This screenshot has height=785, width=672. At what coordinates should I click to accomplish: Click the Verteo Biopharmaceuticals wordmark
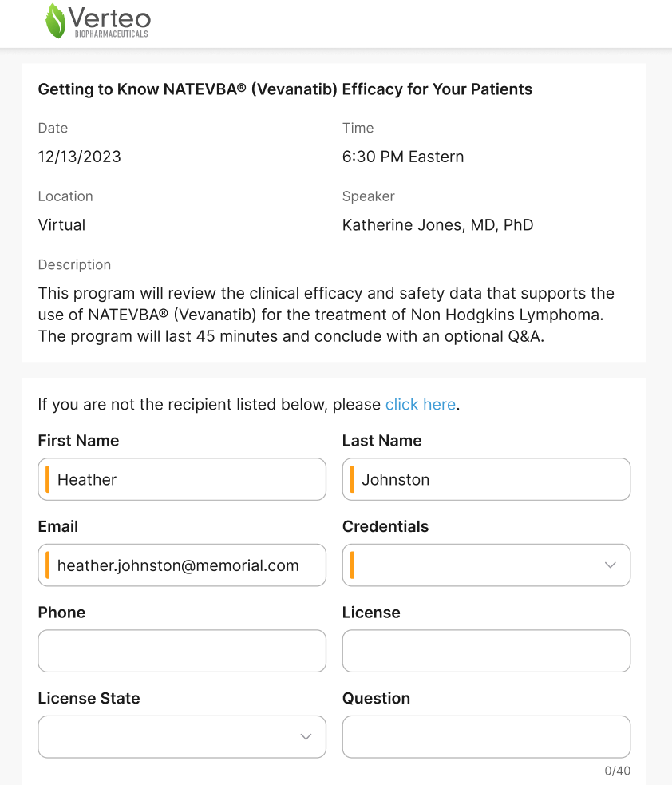click(109, 22)
